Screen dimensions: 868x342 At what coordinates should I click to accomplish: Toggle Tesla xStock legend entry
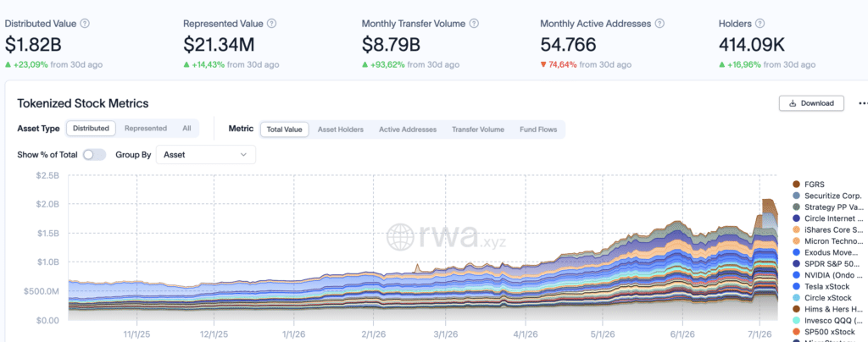pos(822,286)
